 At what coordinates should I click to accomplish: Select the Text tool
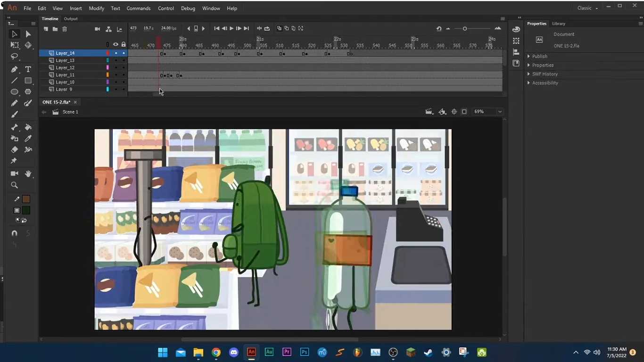[28, 69]
